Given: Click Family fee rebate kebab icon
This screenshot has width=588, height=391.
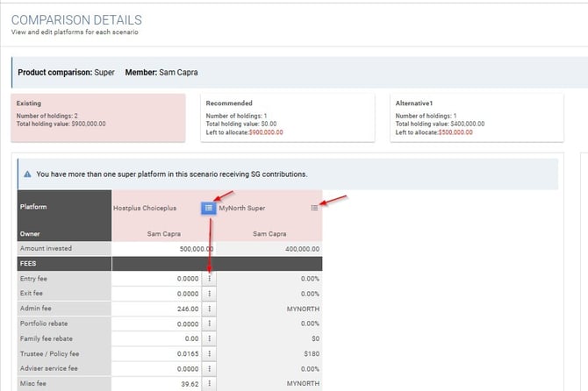Looking at the screenshot, I should click(209, 338).
